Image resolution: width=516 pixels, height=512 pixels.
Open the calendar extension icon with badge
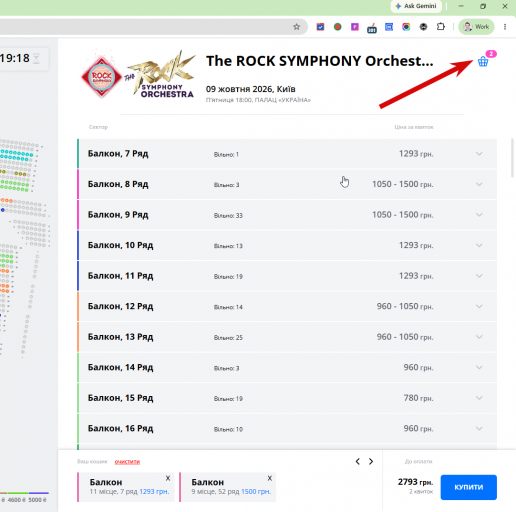pyautogui.click(x=372, y=28)
